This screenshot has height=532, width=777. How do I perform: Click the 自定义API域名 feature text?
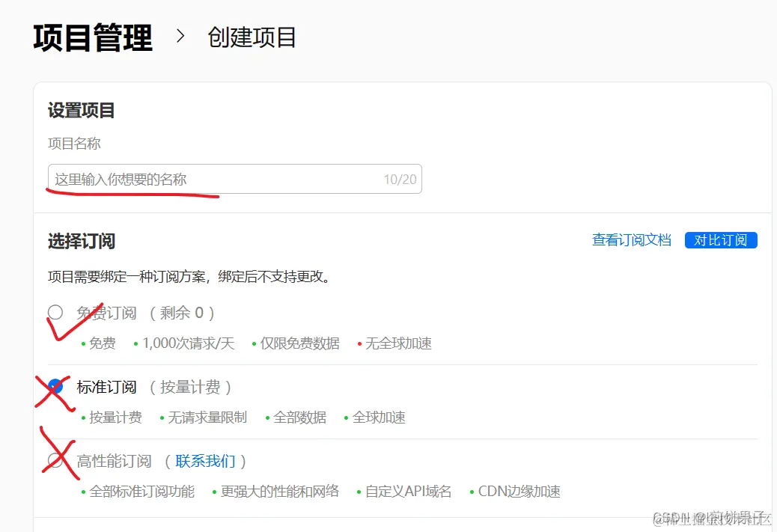(x=408, y=492)
